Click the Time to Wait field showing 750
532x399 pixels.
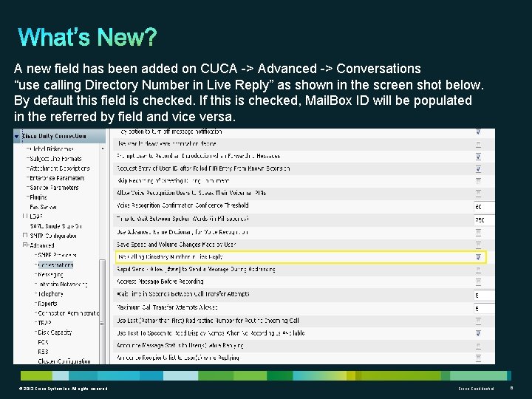484,220
